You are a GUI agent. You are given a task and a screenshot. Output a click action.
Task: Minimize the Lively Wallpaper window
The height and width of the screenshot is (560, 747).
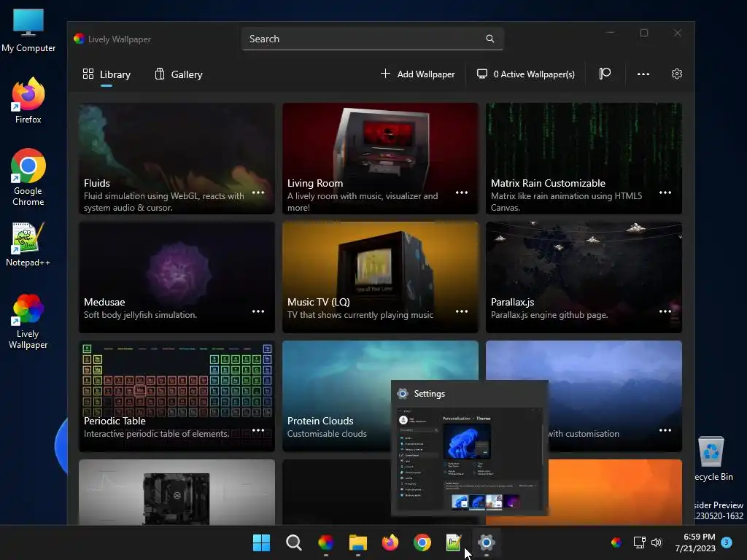[x=611, y=33]
